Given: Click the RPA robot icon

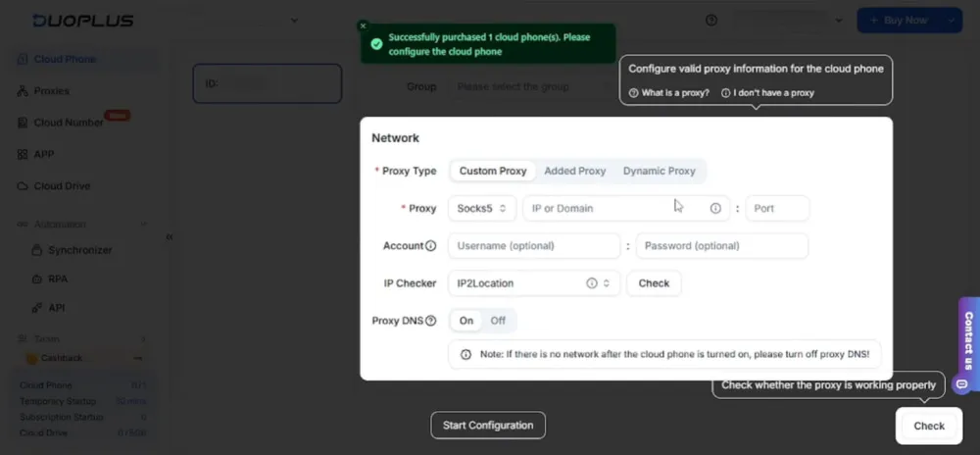Looking at the screenshot, I should point(37,278).
